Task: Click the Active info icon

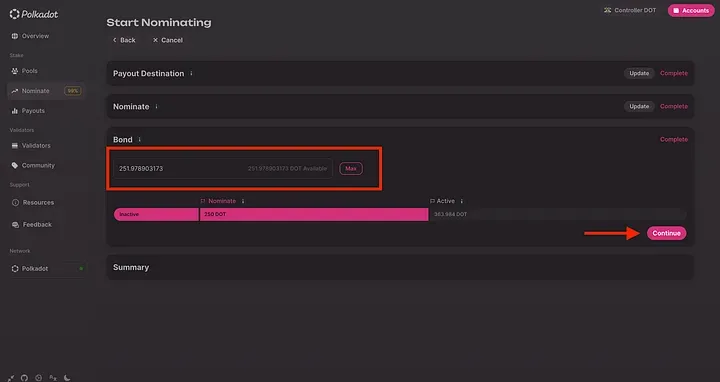Action: pyautogui.click(x=461, y=201)
